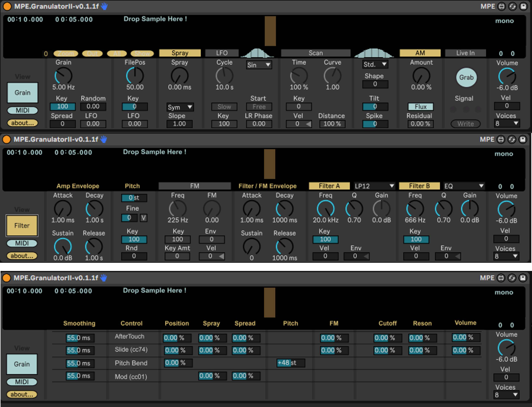Turn off the top device's orange activator

7,6
